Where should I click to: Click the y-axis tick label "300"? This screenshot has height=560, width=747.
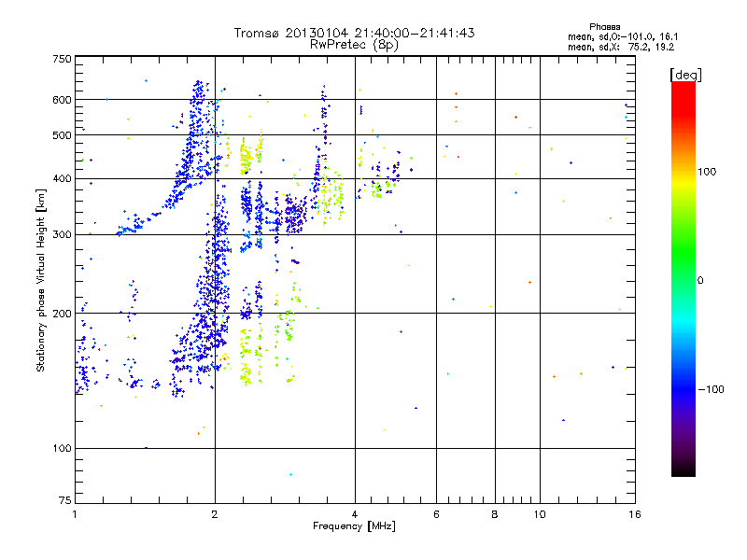[x=63, y=235]
